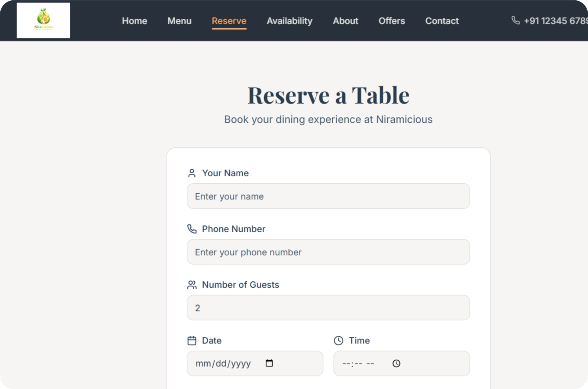The height and width of the screenshot is (389, 588).
Task: Open the time picker clock button
Action: (396, 363)
